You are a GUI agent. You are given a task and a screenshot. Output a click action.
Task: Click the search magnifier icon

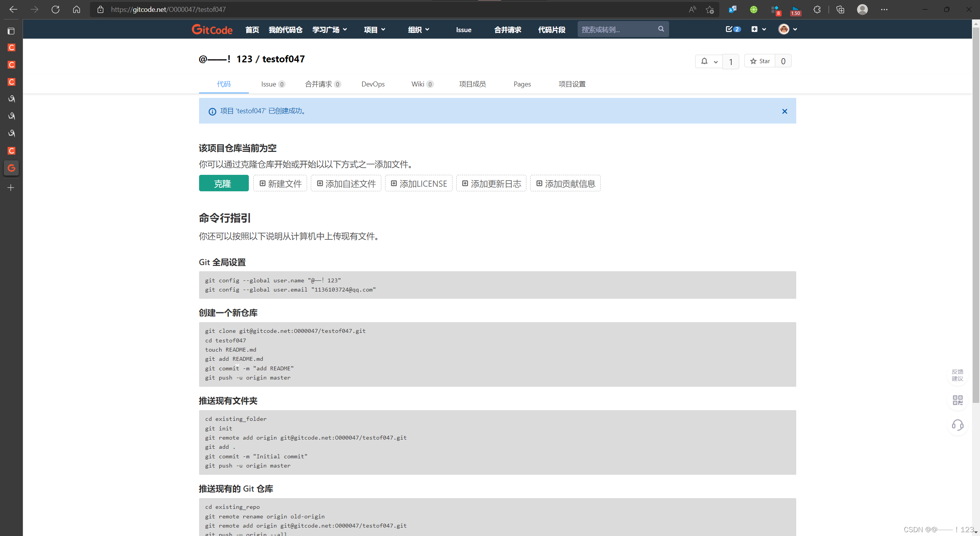661,29
